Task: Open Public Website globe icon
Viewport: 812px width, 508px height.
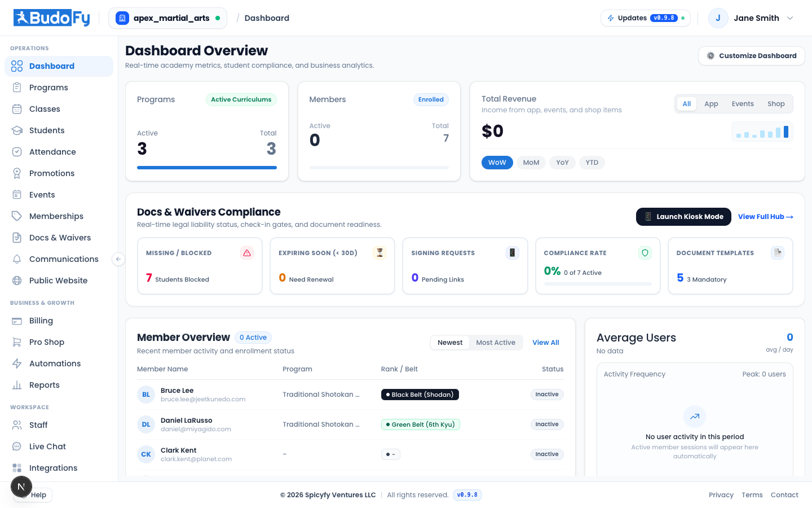Action: 17,281
